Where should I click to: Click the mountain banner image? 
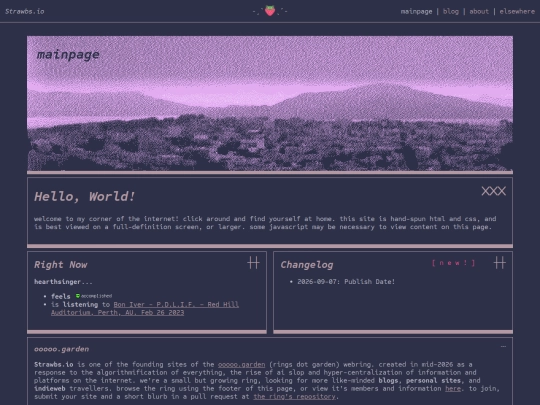coord(270,103)
